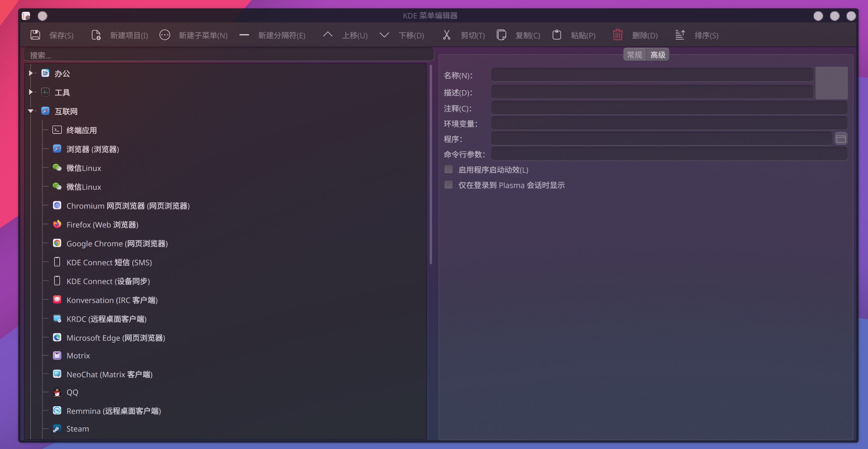
Task: Click the tree list vertical scrollbar
Action: (x=430, y=165)
